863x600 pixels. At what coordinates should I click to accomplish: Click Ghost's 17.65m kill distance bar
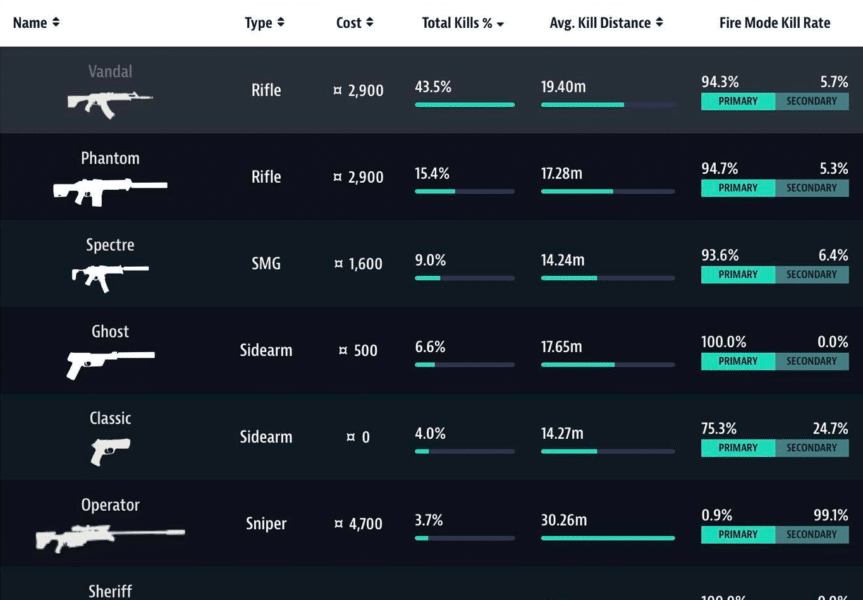(608, 364)
